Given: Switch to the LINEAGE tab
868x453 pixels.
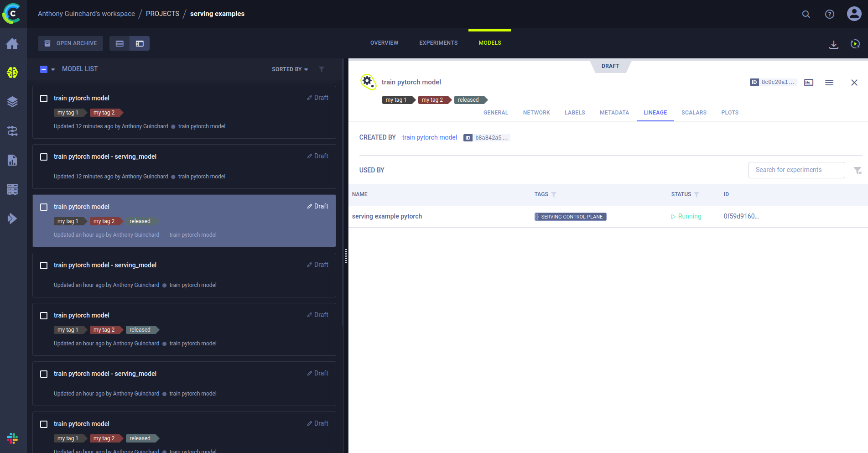Looking at the screenshot, I should 655,113.
